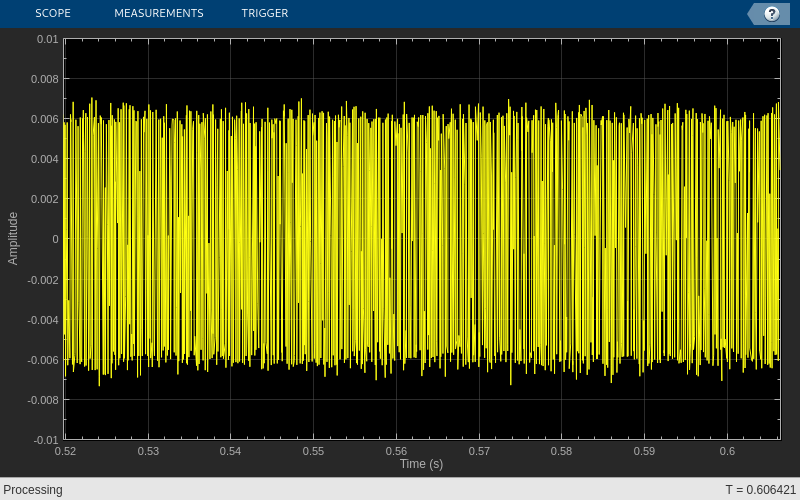Viewport: 800px width, 500px height.
Task: Click the -0.008 y-axis tick label
Action: point(43,400)
